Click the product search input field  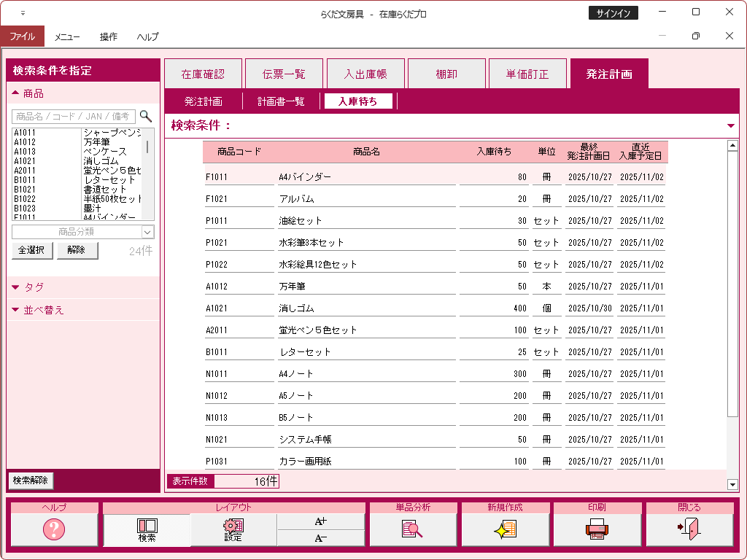pyautogui.click(x=73, y=116)
